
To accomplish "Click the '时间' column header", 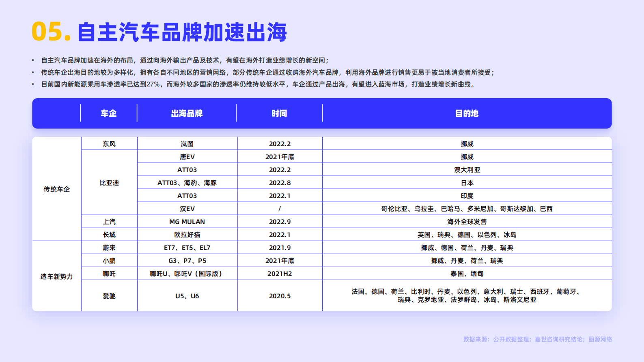I will click(279, 113).
